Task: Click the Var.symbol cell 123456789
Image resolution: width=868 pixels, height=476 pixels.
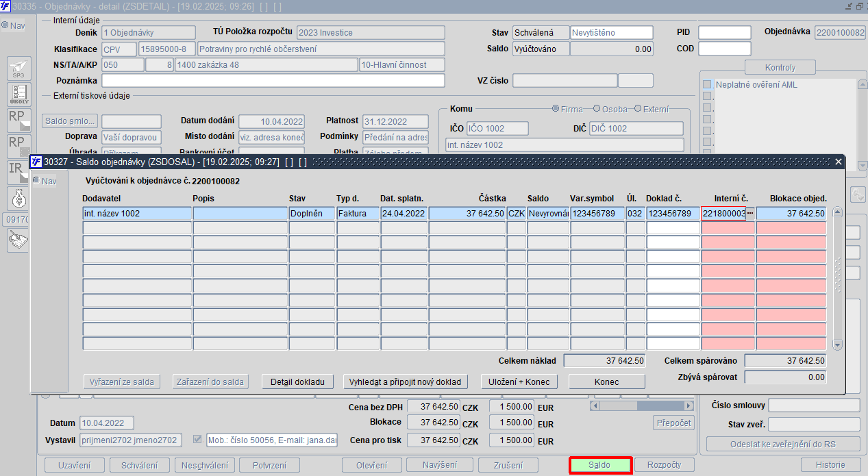Action: pos(597,214)
